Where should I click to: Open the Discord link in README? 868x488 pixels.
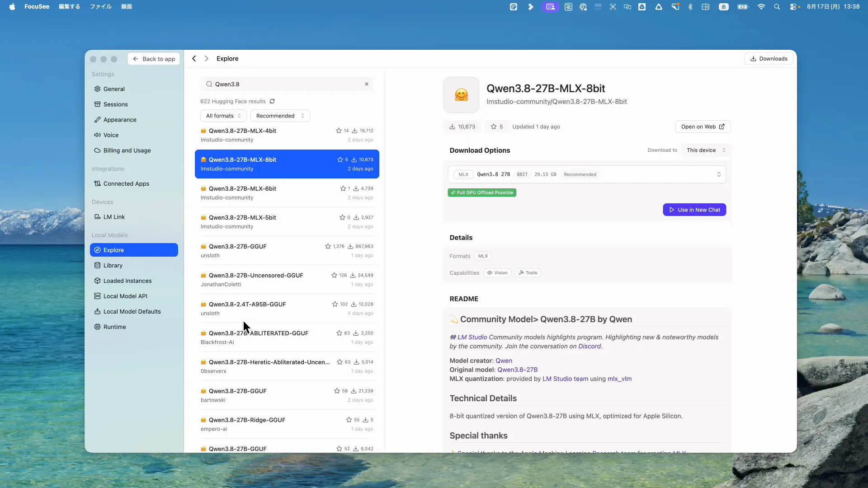coord(590,346)
